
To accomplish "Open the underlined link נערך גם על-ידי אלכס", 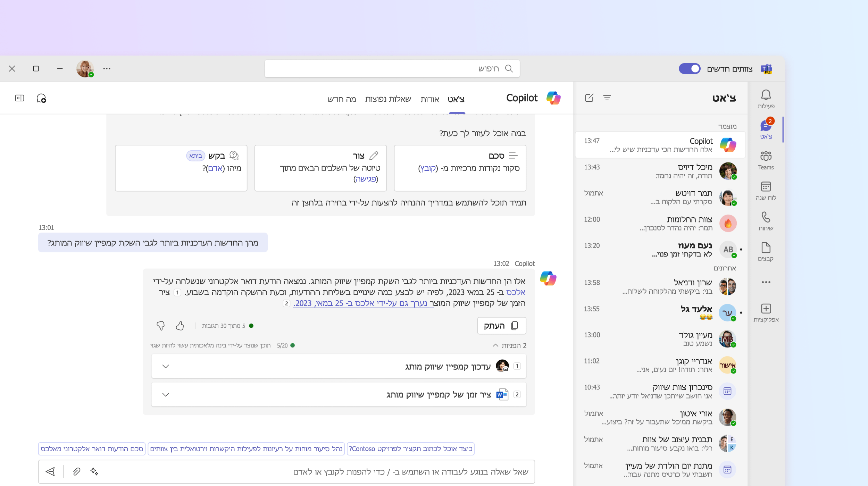I will 363,303.
